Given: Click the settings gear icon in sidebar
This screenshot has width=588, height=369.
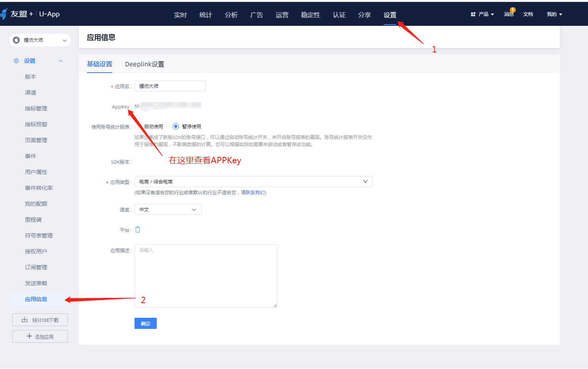Looking at the screenshot, I should tap(16, 61).
